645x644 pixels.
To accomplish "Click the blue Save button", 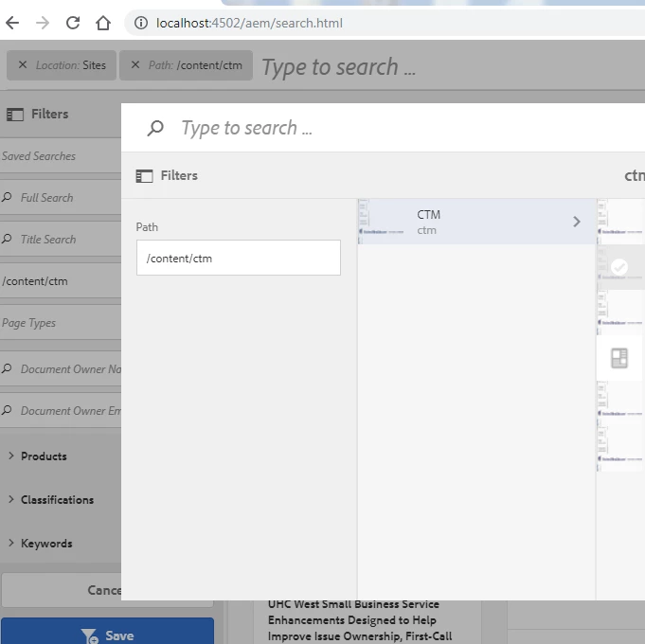I will (107, 631).
